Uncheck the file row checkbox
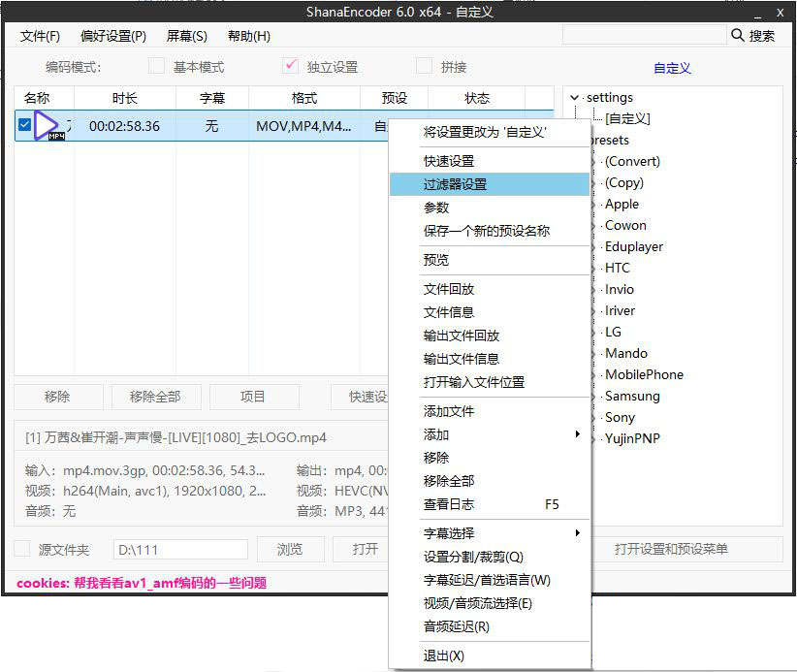The width and height of the screenshot is (797, 672). click(24, 124)
